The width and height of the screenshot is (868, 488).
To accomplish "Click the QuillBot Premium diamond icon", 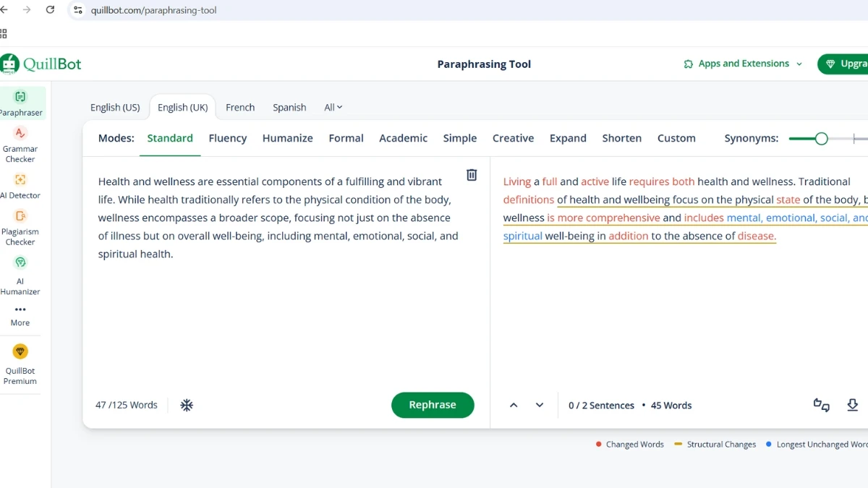I will [x=20, y=351].
